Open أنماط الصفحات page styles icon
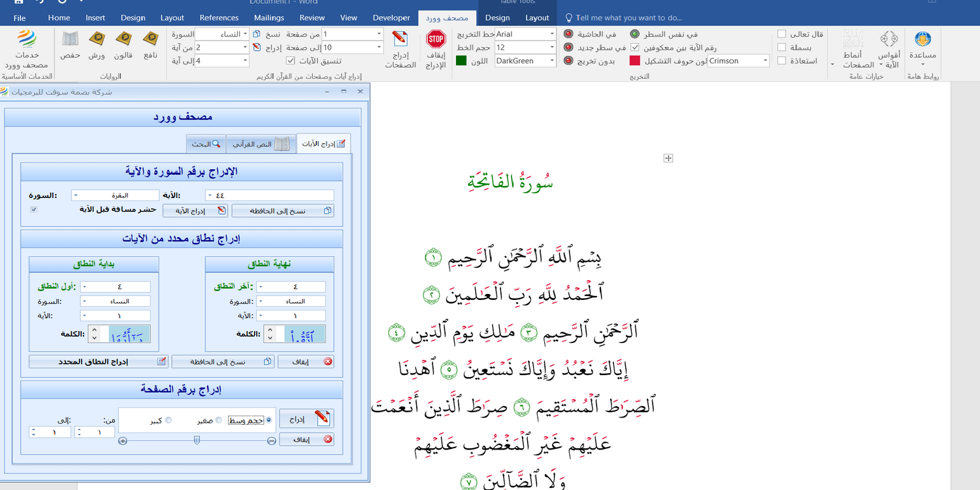Screen dimensions: 980x490 [852, 39]
